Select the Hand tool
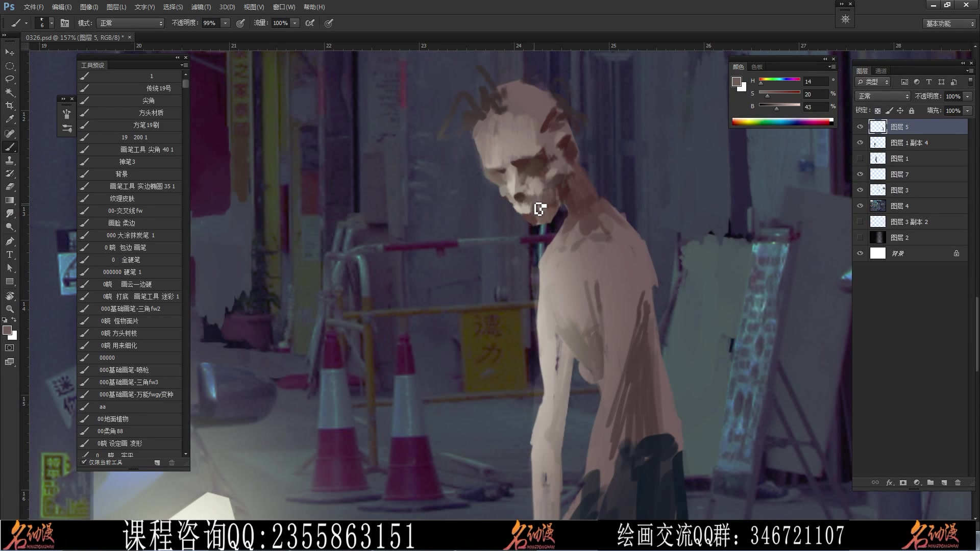Image resolution: width=980 pixels, height=551 pixels. click(10, 296)
